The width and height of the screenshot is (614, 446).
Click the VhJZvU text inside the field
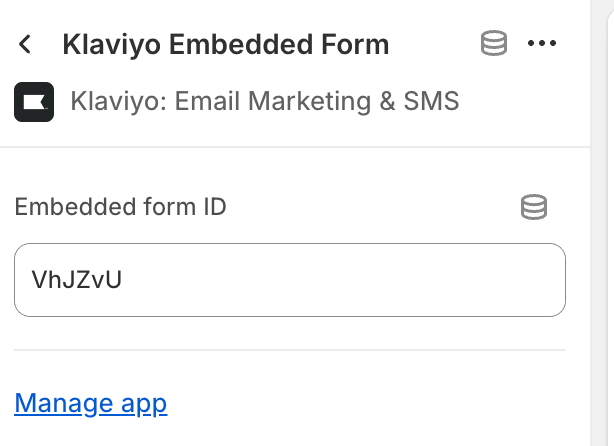point(77,280)
